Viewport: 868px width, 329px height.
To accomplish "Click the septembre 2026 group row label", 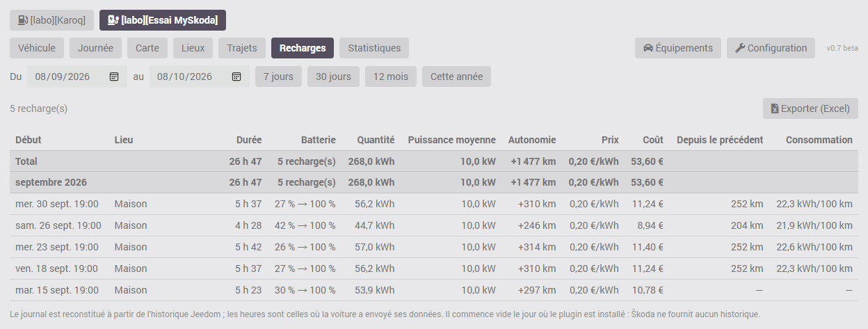I will click(51, 182).
